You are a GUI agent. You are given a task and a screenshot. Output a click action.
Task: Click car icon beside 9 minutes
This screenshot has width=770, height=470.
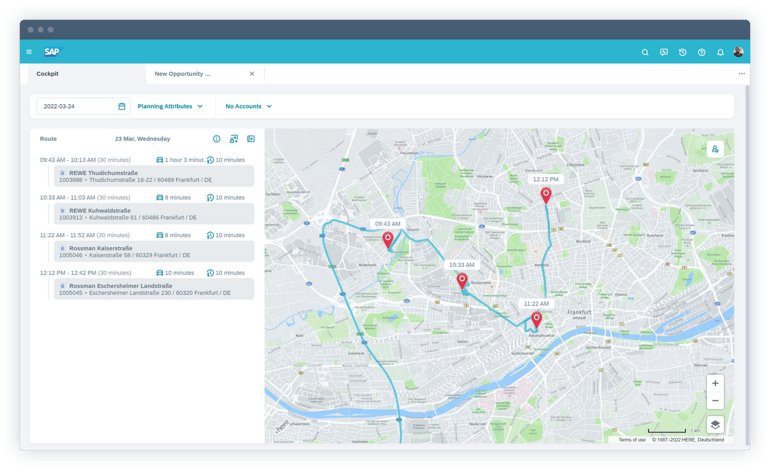tap(160, 197)
